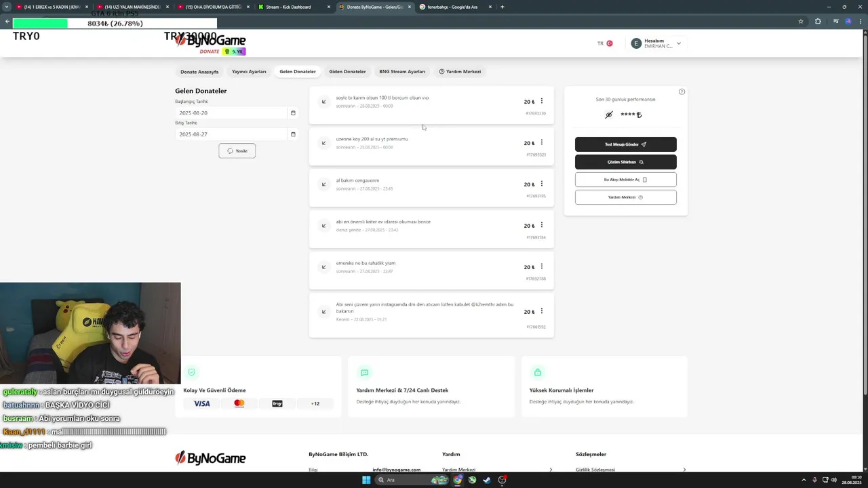Click donation ID text #17693184
The width and height of the screenshot is (868, 488).
coord(536,237)
